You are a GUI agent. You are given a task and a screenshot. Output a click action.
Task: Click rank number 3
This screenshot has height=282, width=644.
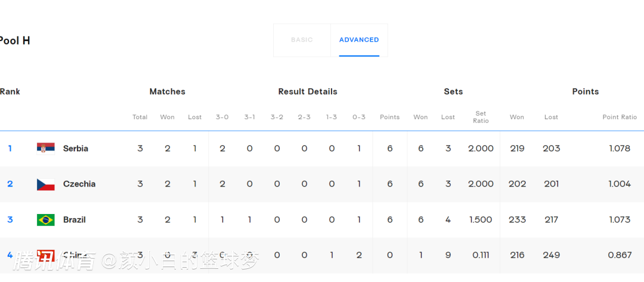tap(10, 220)
